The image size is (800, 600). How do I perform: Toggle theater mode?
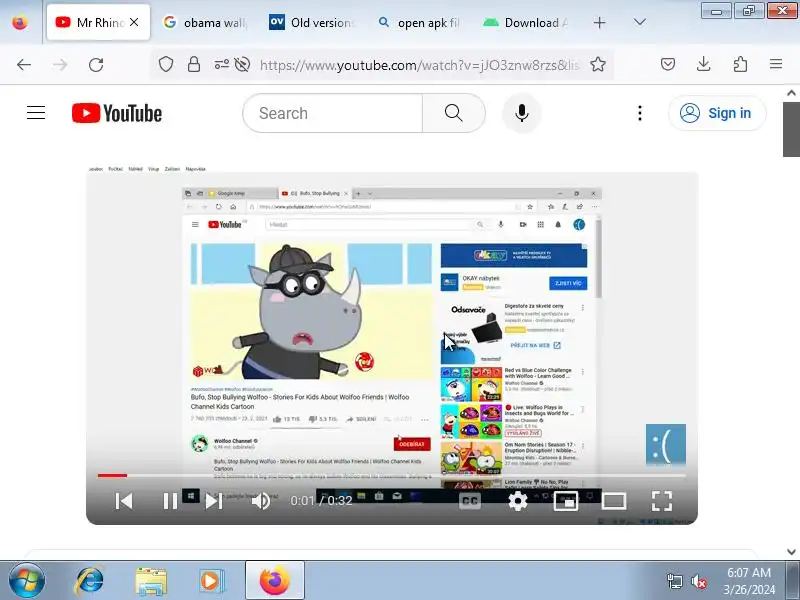point(614,501)
